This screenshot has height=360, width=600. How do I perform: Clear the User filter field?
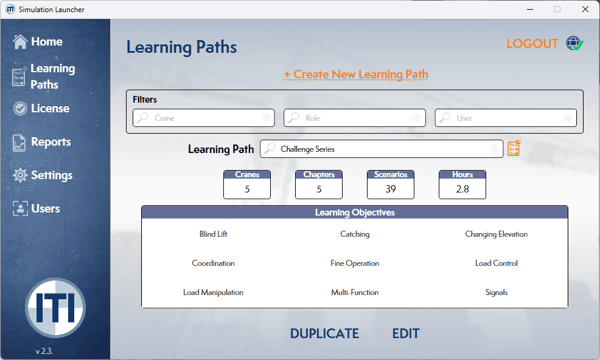[x=568, y=118]
